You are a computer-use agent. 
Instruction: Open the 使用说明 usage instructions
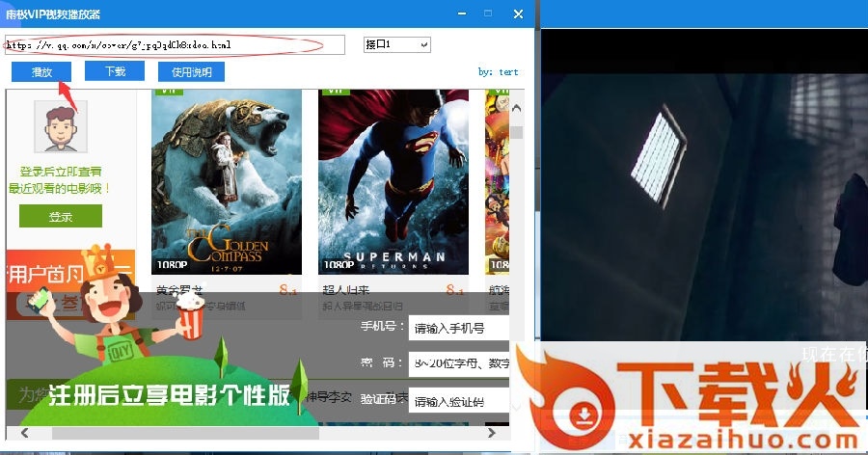(191, 72)
